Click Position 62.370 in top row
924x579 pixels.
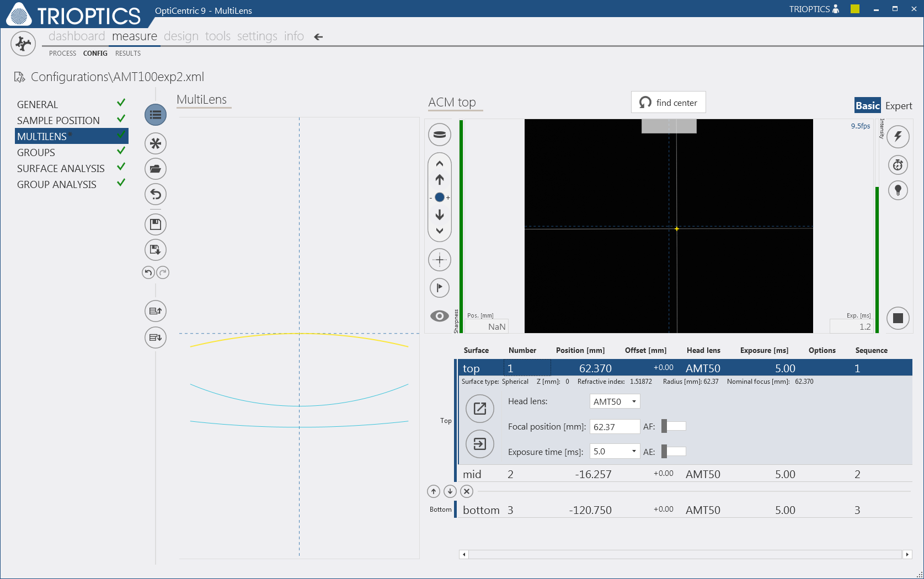click(x=595, y=368)
